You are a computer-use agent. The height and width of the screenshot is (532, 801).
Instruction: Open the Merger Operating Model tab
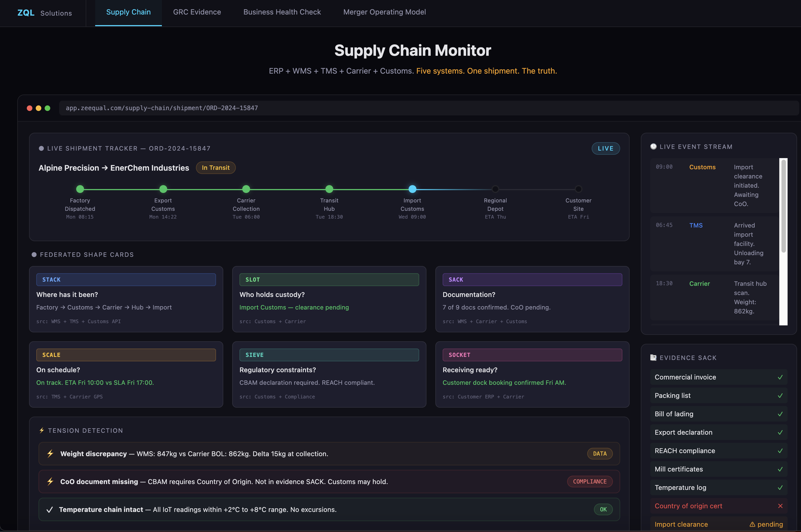384,12
